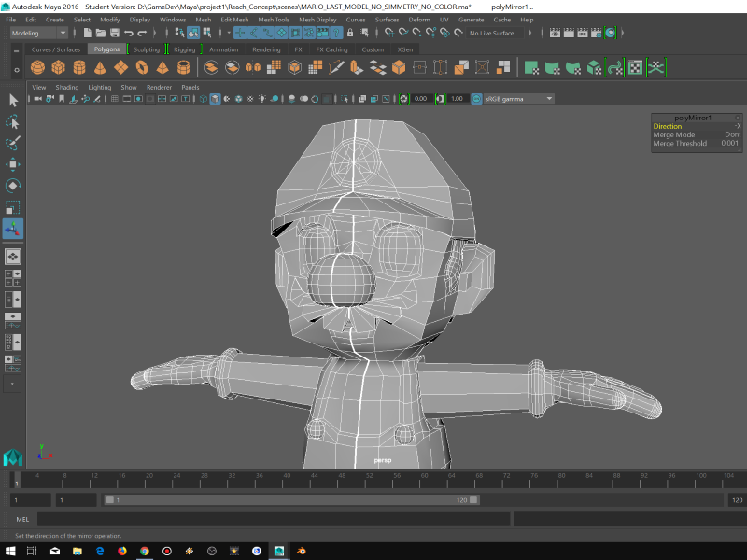Screen dimensions: 747x560
Task: Click the No Live Surface button
Action: (491, 33)
